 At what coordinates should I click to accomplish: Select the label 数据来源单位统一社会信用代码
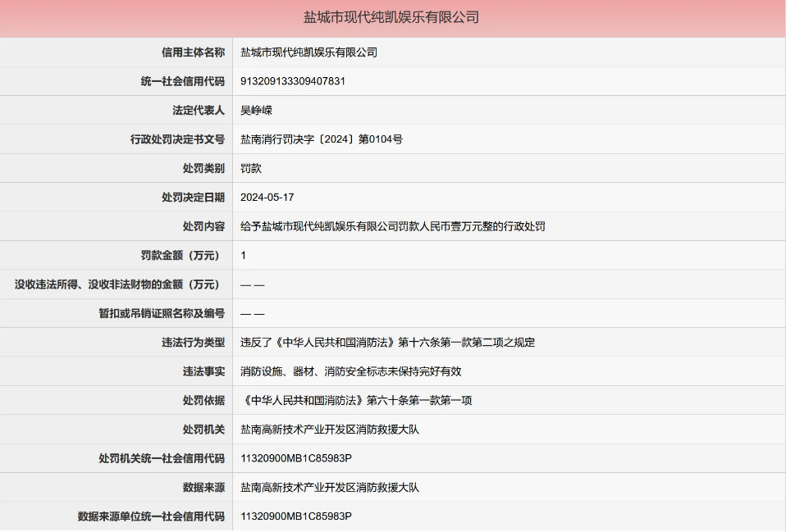coord(151,516)
